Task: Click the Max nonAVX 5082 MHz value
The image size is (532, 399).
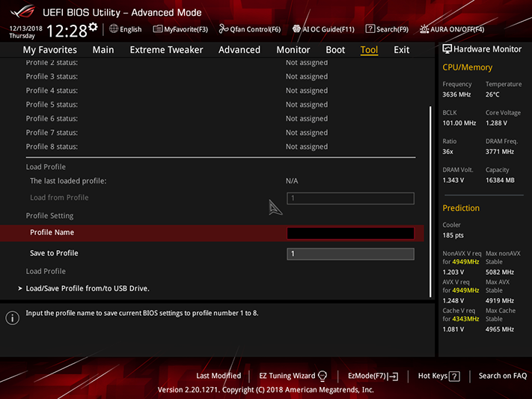Action: [499, 272]
